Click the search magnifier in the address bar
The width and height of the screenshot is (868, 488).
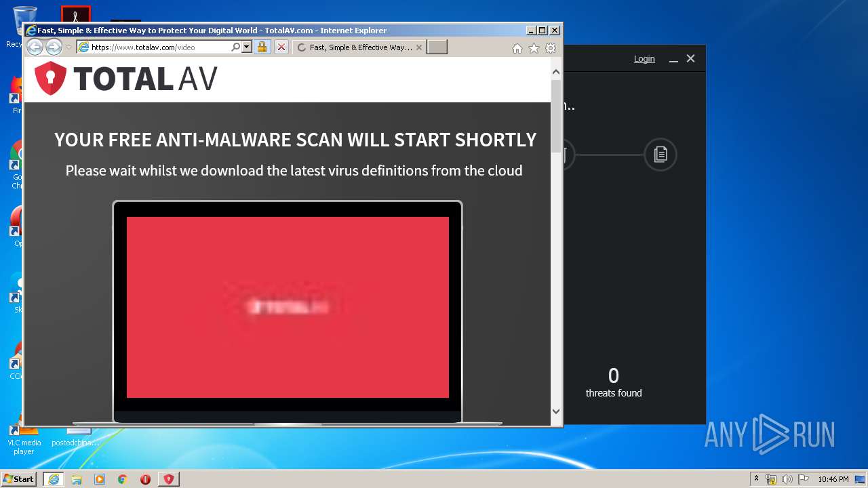pos(236,47)
